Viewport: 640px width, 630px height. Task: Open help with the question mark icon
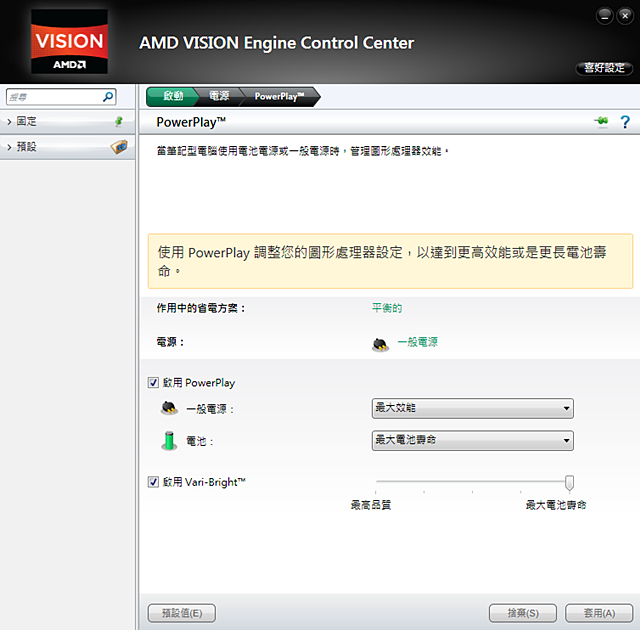click(x=624, y=122)
